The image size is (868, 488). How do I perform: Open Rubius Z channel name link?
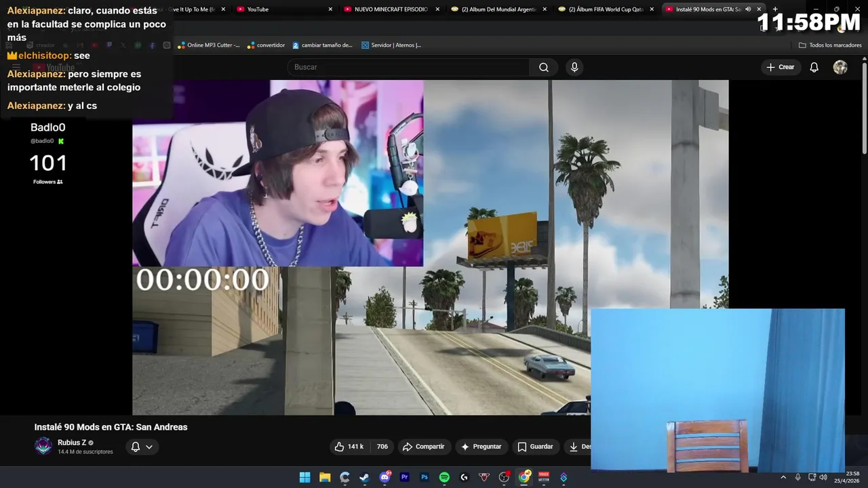pyautogui.click(x=72, y=443)
